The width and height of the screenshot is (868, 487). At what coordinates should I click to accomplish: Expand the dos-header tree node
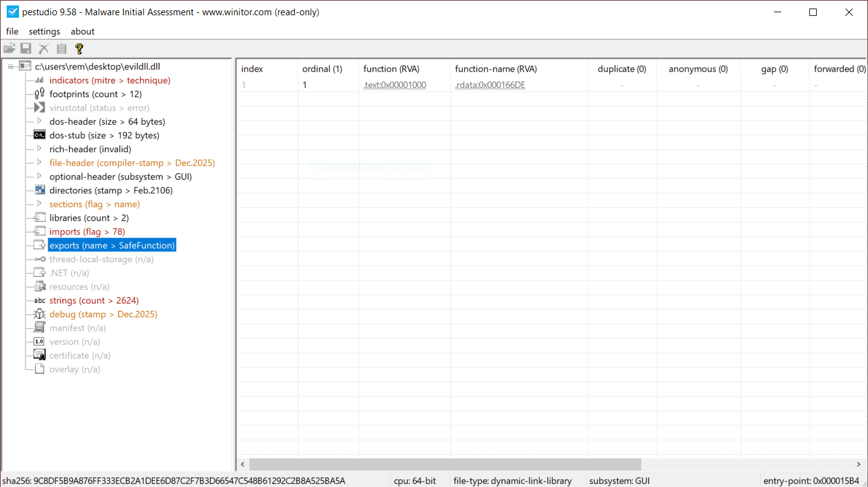pos(39,122)
